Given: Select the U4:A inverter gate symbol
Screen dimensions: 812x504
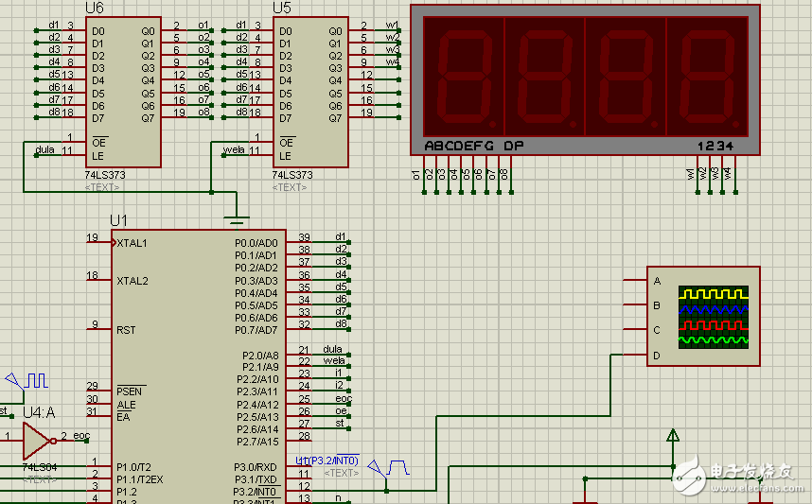Looking at the screenshot, I should (x=36, y=440).
